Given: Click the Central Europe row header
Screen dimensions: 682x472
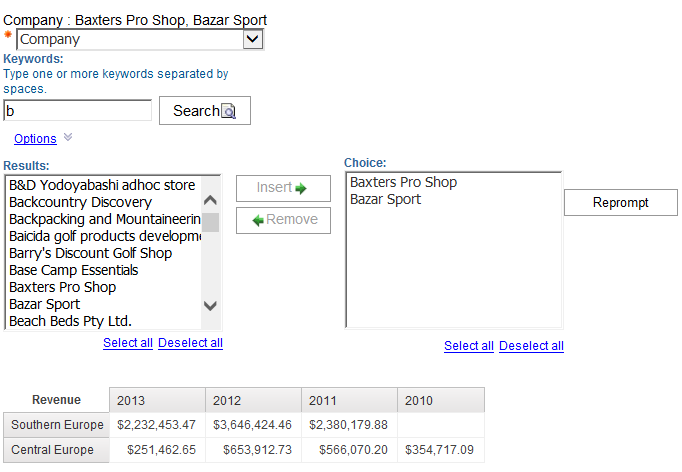Looking at the screenshot, I should [x=57, y=450].
